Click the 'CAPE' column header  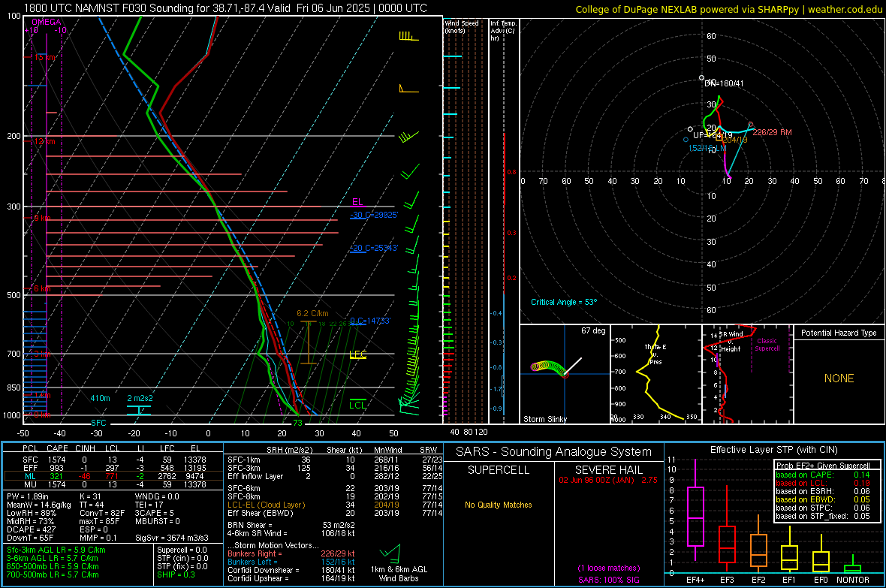57,448
